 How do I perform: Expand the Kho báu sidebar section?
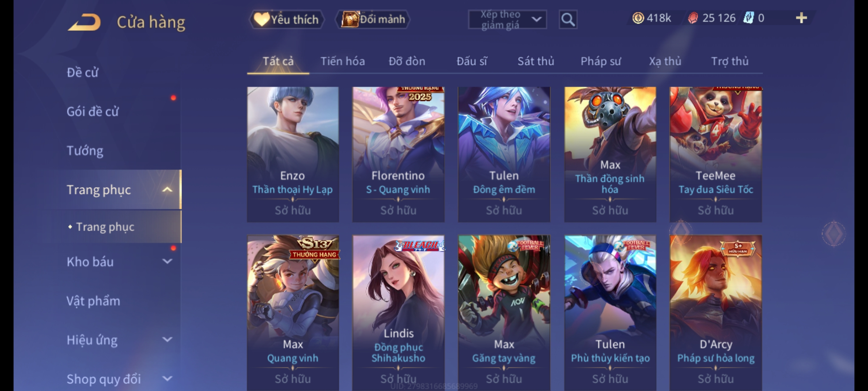pyautogui.click(x=167, y=261)
